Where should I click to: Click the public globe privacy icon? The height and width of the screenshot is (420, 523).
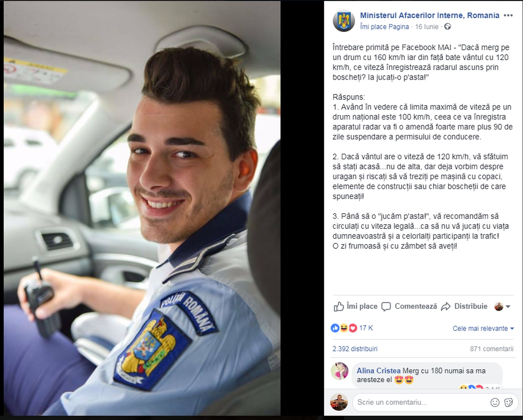[x=448, y=27]
